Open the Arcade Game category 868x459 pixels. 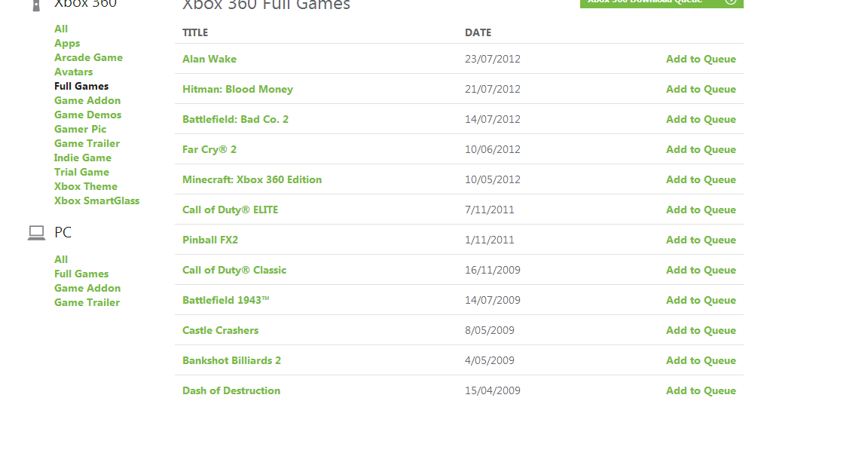(x=89, y=57)
